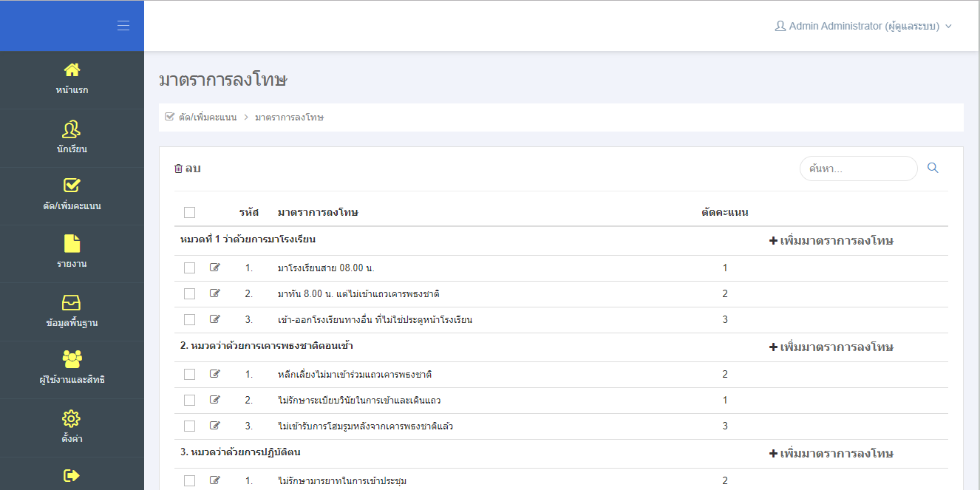Click the รหัส column header
Image resolution: width=980 pixels, height=490 pixels.
pos(249,212)
